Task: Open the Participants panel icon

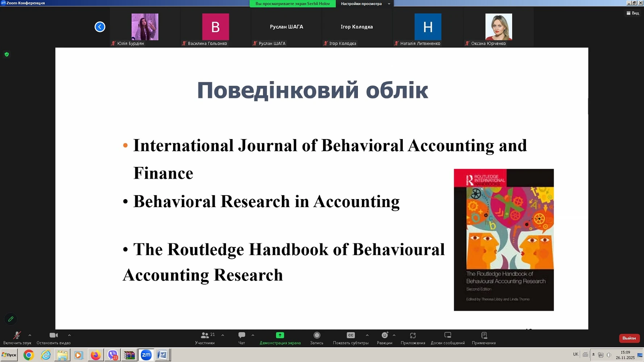Action: pyautogui.click(x=205, y=336)
